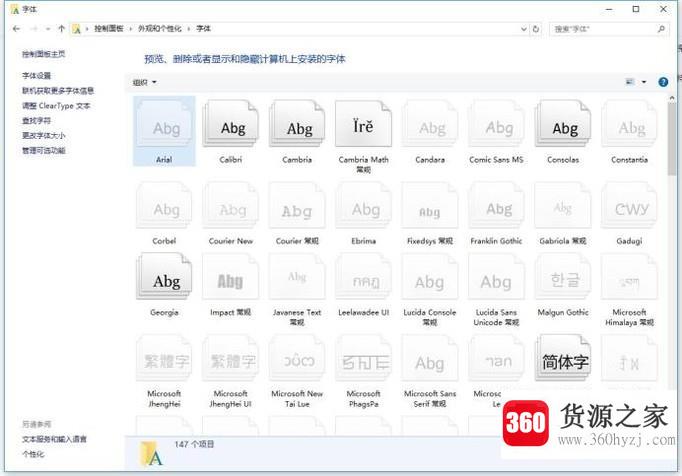Open 联机获取更多字体信息 link
The height and width of the screenshot is (476, 682).
[58, 91]
